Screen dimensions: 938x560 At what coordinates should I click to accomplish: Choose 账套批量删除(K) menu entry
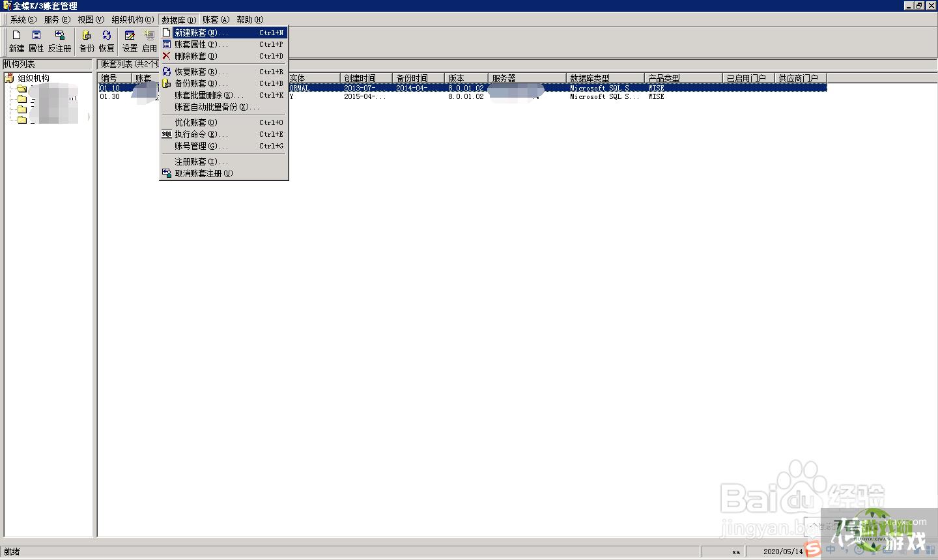tap(223, 95)
